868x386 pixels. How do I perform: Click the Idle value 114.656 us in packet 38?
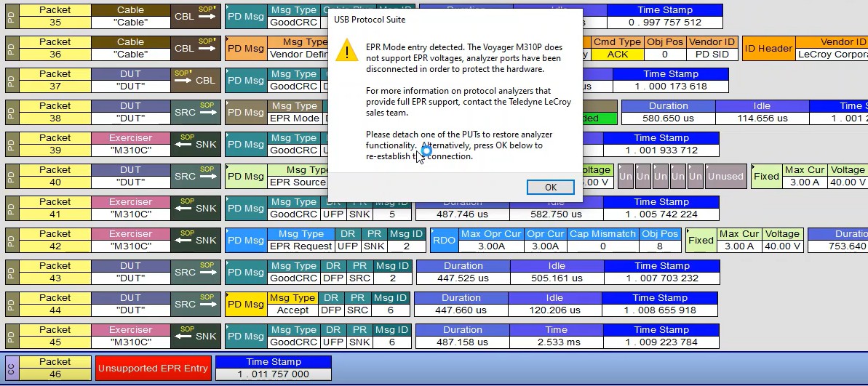pyautogui.click(x=763, y=118)
